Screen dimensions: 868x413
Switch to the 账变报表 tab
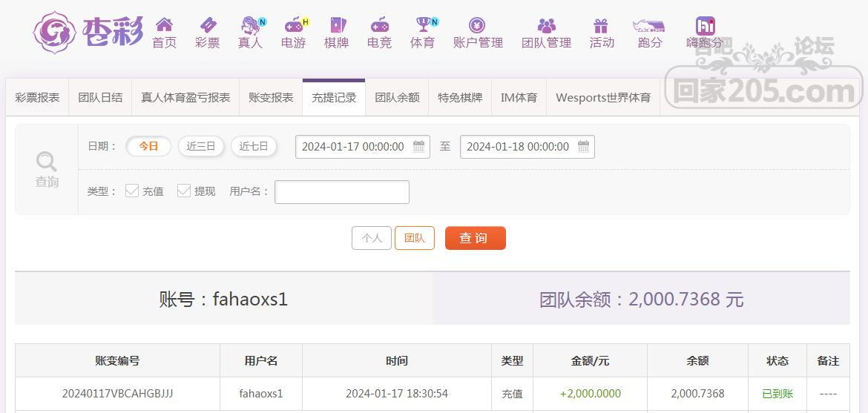coord(271,98)
